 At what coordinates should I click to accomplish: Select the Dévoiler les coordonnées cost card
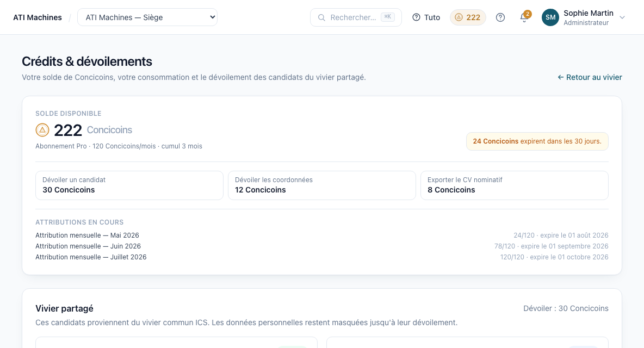coord(321,185)
